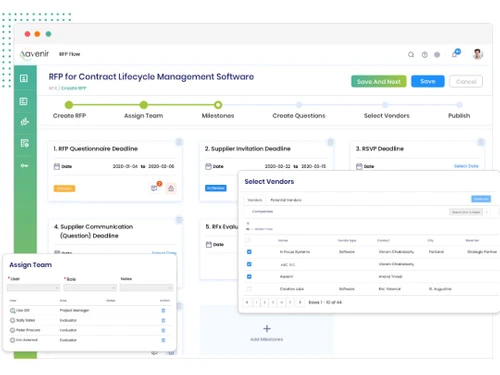500x375 pixels.
Task: Switch to the Potential Vendors tab
Action: click(x=286, y=200)
